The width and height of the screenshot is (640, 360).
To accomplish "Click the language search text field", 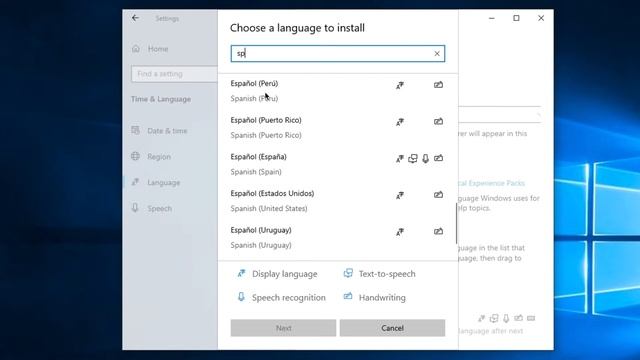I will [x=338, y=53].
